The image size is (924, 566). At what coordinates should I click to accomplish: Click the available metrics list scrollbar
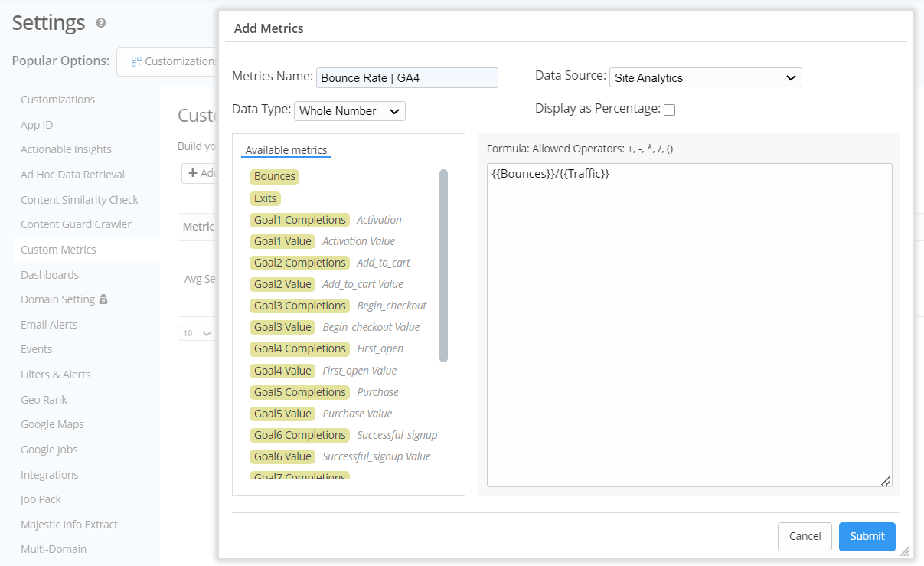[x=443, y=265]
